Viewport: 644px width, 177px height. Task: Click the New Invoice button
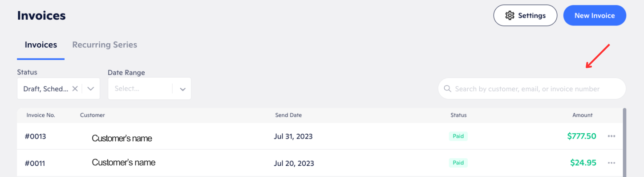pyautogui.click(x=595, y=16)
